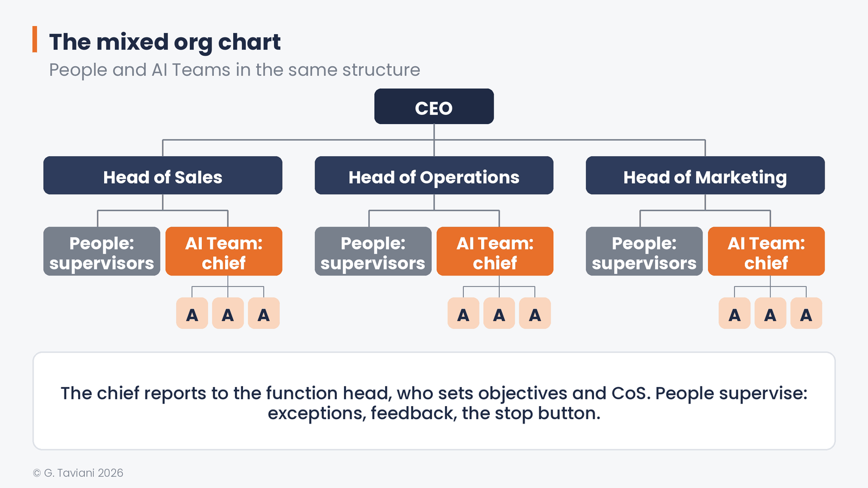This screenshot has width=868, height=488.
Task: Click first A agent under Marketing AI Team
Action: point(735,313)
